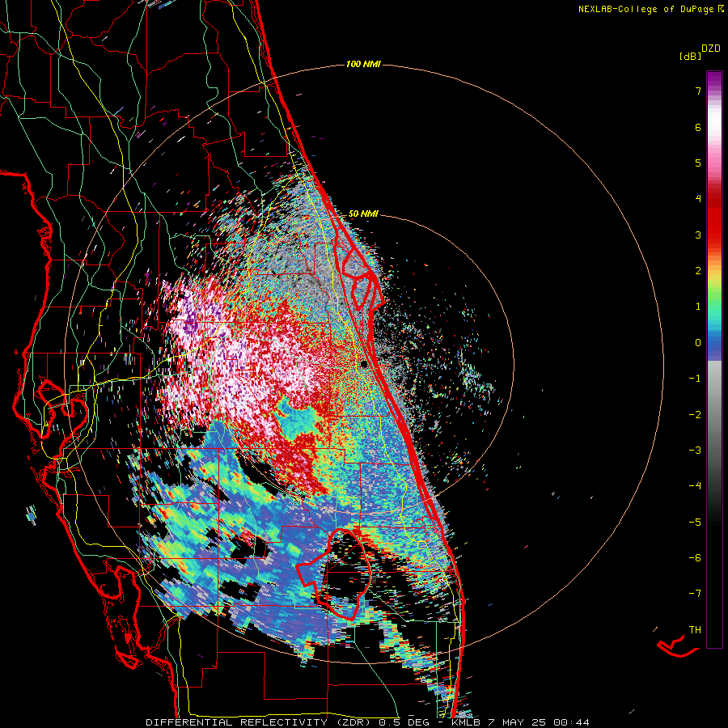Click the TH threshold label on legend
This screenshot has width=728, height=728.
pos(695,629)
